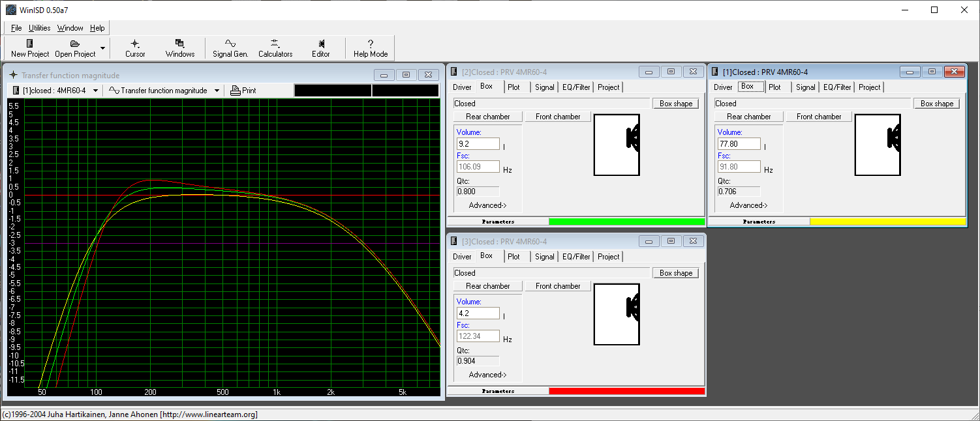Click the green plot color bar of project [2]
Screen dimensions: 980x421
626,222
